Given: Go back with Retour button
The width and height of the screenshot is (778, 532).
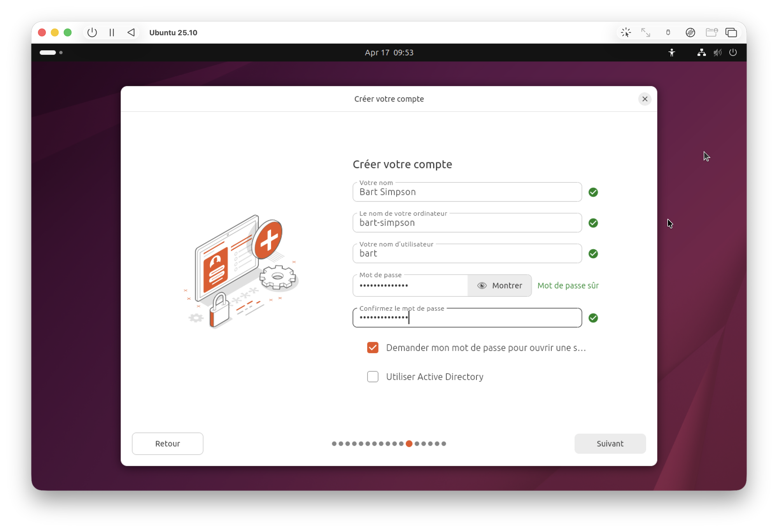Looking at the screenshot, I should [167, 444].
